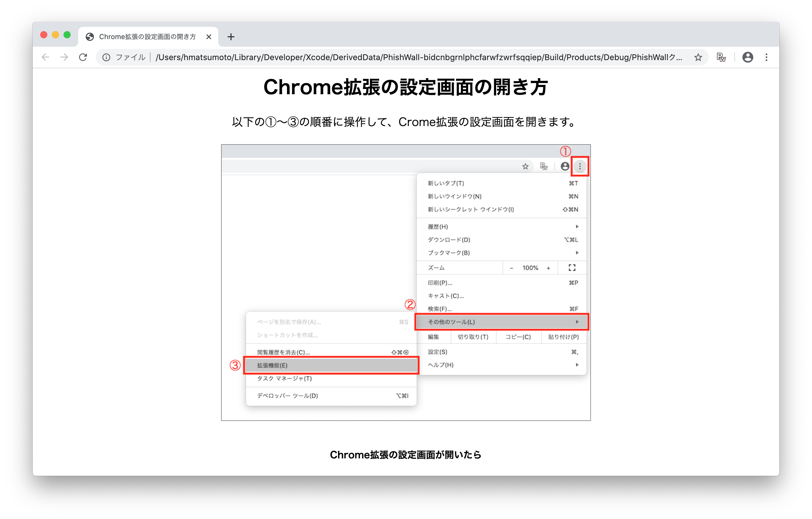Click the zoom minus button in the pictured menu

click(x=512, y=268)
